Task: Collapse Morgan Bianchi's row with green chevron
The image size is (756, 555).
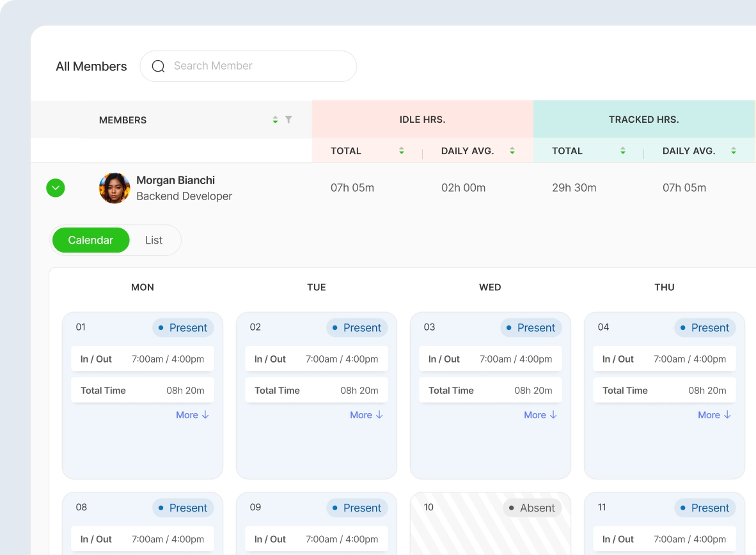Action: click(56, 188)
